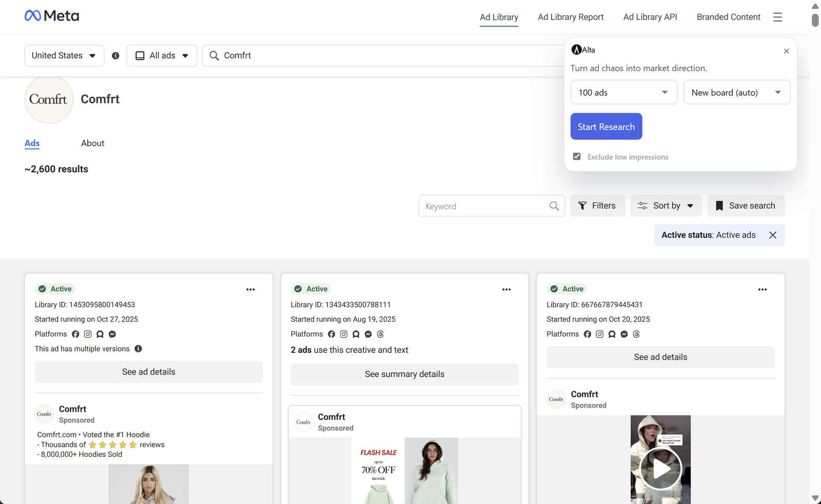Click the Instagram platform icon on second ad
The height and width of the screenshot is (504, 821).
(344, 334)
